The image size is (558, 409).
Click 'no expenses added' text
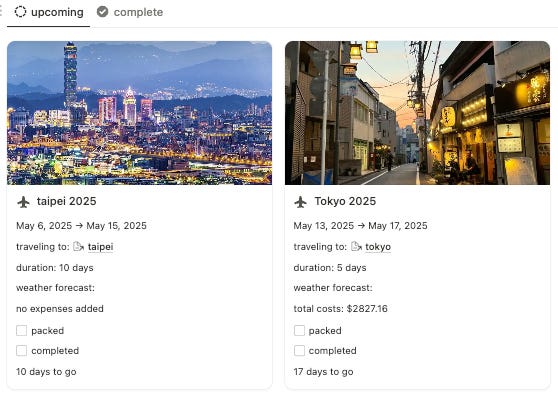[60, 309]
